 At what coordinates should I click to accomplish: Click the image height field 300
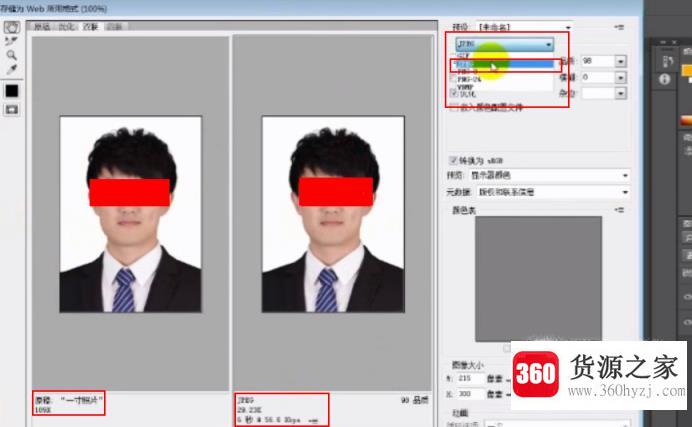click(x=470, y=393)
